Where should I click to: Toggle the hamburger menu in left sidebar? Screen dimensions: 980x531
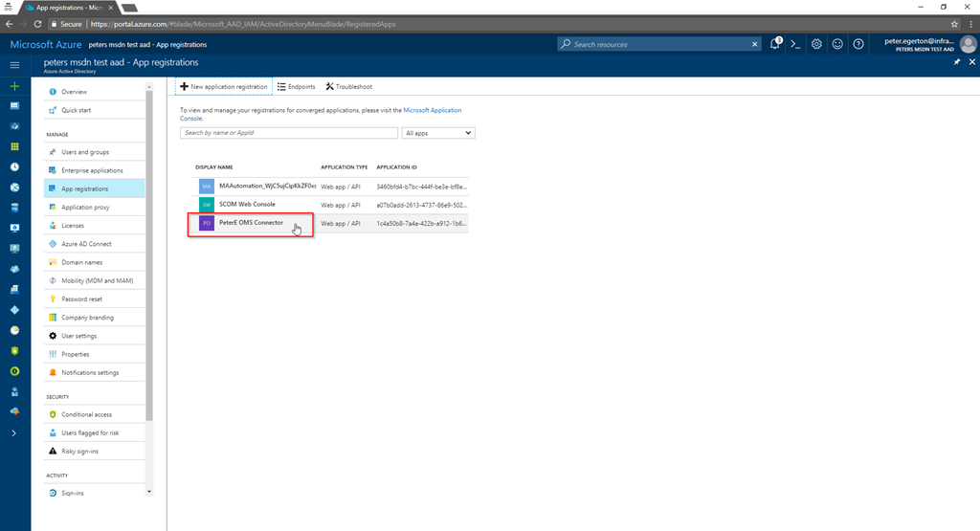click(x=14, y=64)
